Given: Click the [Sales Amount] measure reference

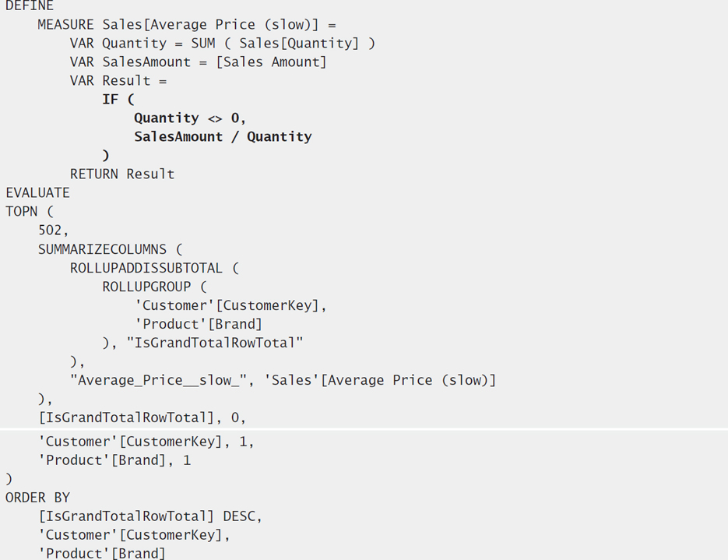Looking at the screenshot, I should [272, 62].
